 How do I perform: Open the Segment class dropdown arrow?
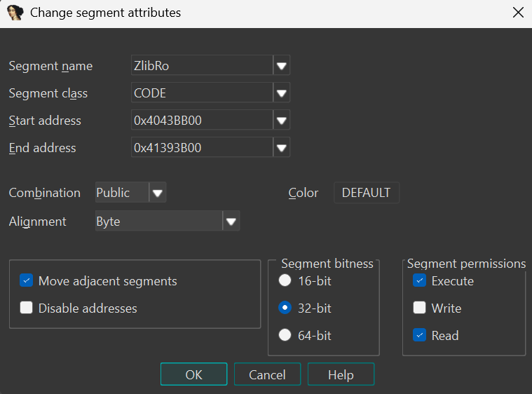281,93
